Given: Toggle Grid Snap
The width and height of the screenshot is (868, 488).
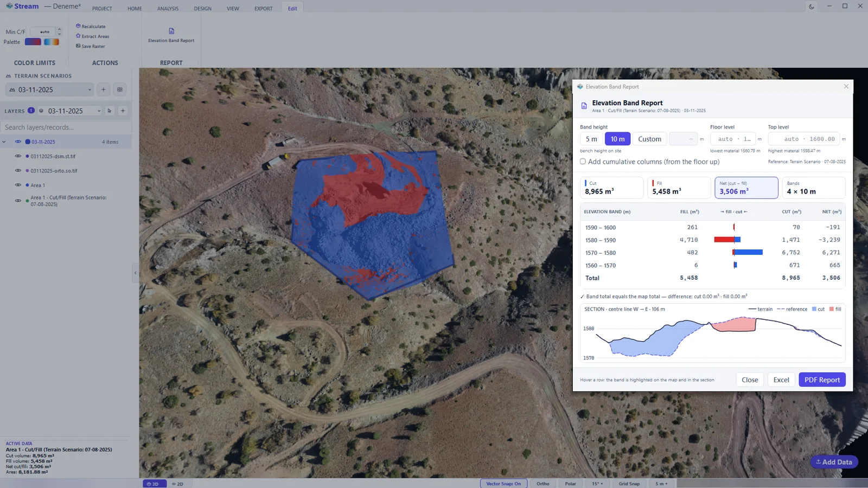Looking at the screenshot, I should pos(629,484).
